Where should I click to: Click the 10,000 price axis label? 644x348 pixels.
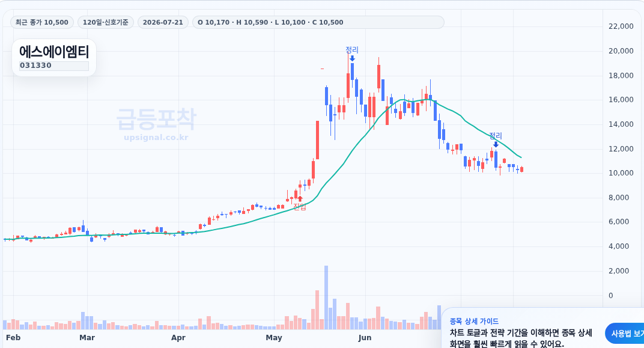(621, 173)
